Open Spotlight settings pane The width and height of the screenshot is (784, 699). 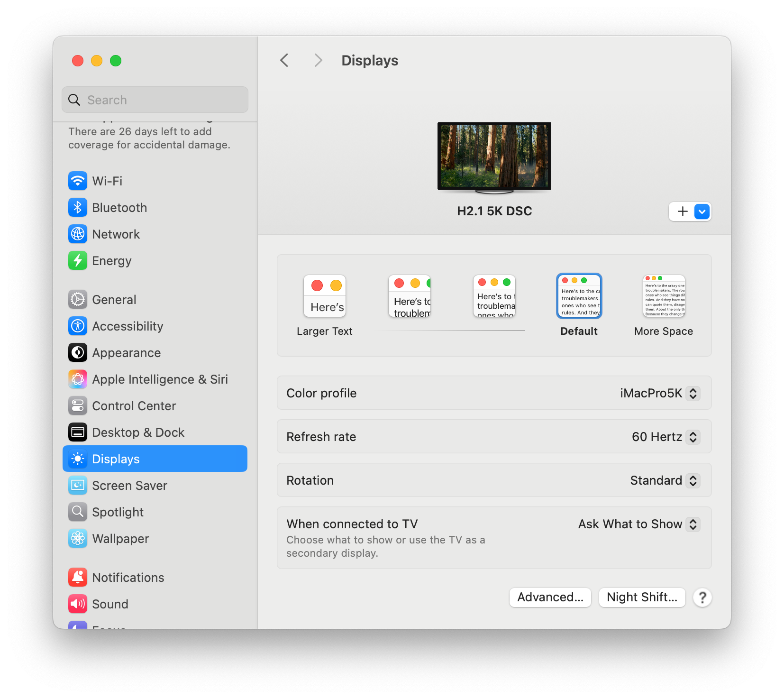155,512
